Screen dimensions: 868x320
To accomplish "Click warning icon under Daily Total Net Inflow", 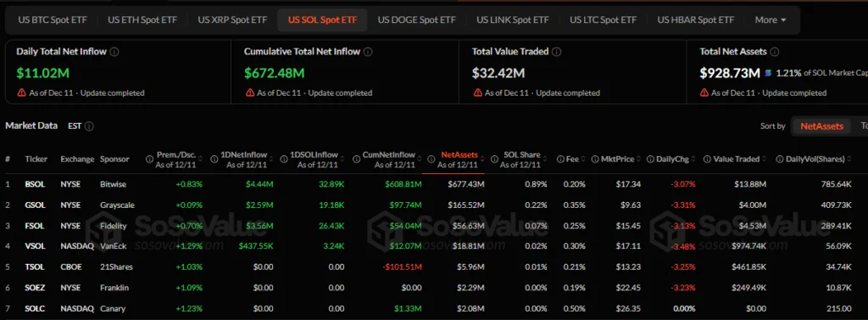I will pos(21,93).
